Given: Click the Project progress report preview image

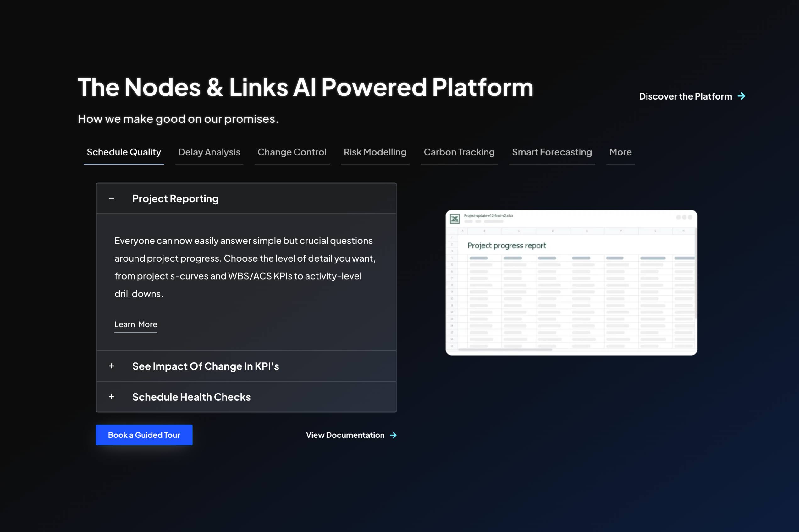Looking at the screenshot, I should 571,283.
